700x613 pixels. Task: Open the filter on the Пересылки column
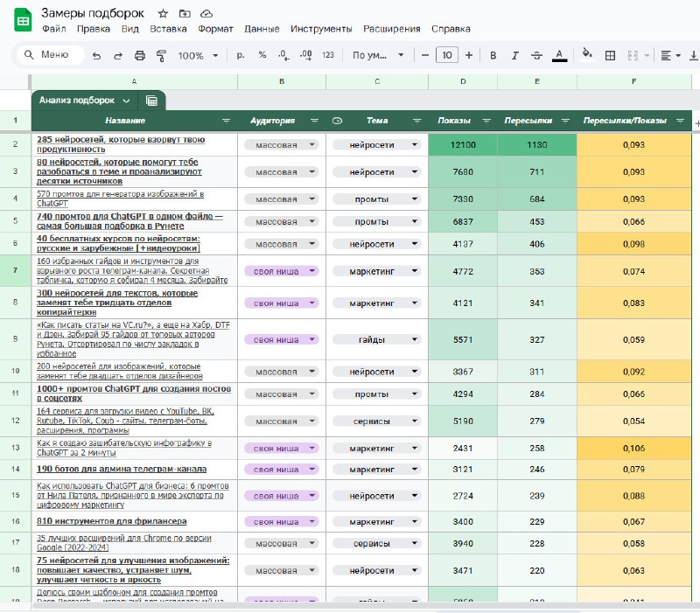[x=565, y=121]
